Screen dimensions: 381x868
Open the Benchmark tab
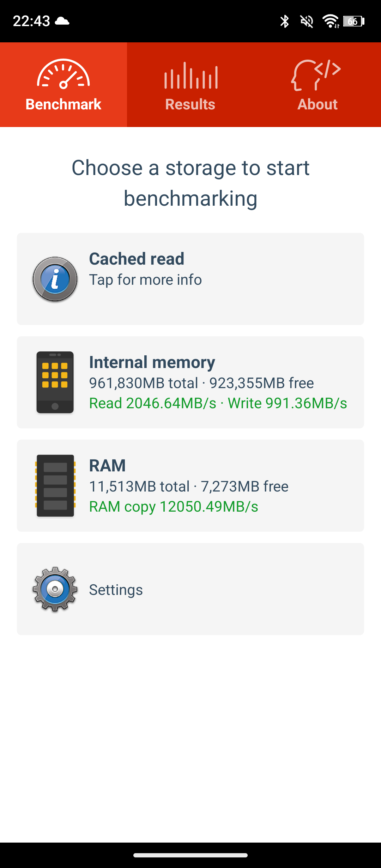[64, 85]
